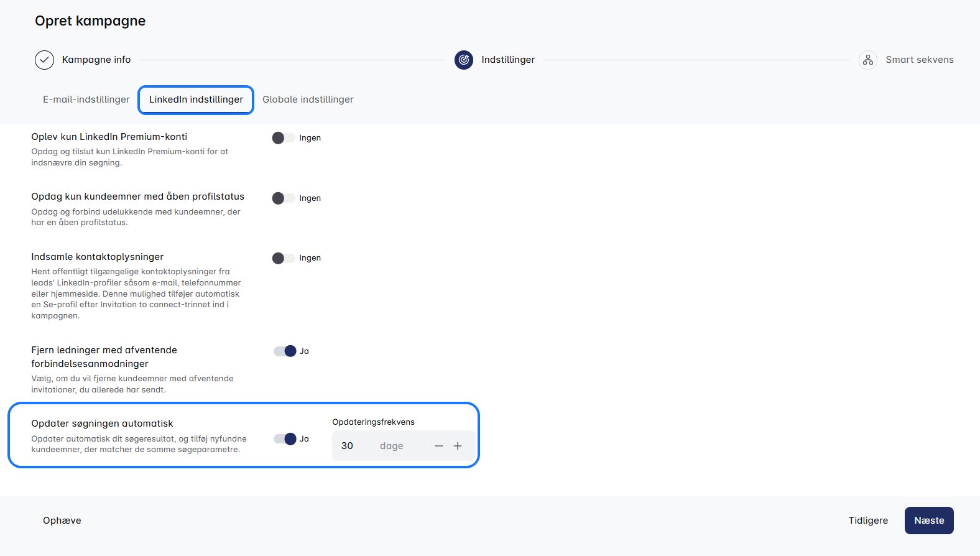Click the Kampagne info checkmark icon

44,60
